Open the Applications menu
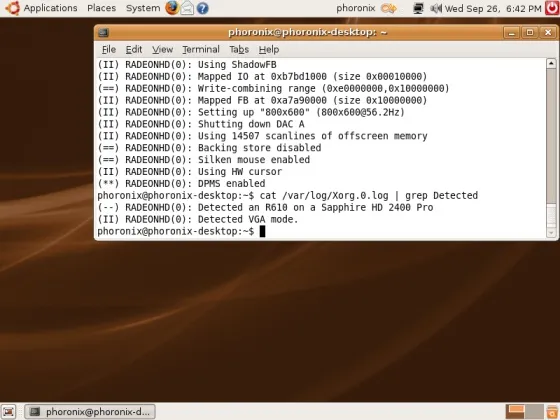Viewport: 560px width, 420px height. click(50, 8)
